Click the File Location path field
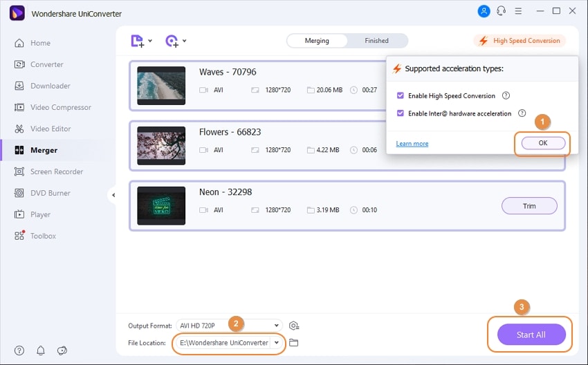Image resolution: width=588 pixels, height=365 pixels. click(x=224, y=342)
